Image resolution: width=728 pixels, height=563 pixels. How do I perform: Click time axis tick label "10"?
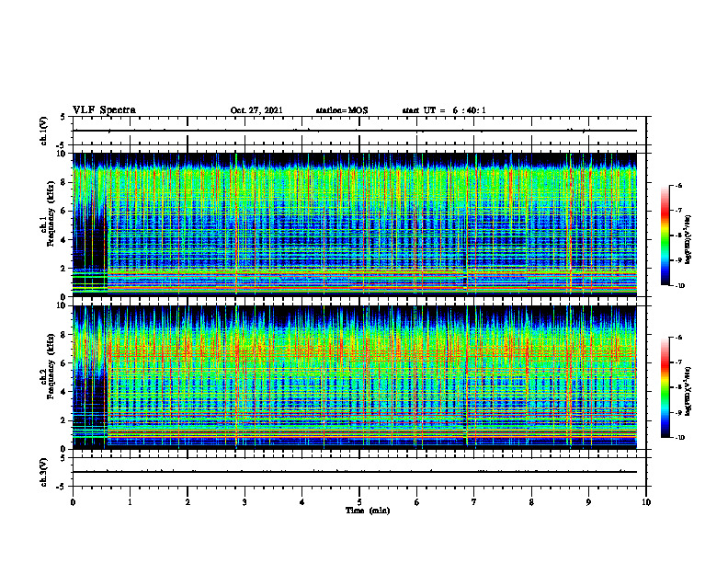tap(646, 502)
